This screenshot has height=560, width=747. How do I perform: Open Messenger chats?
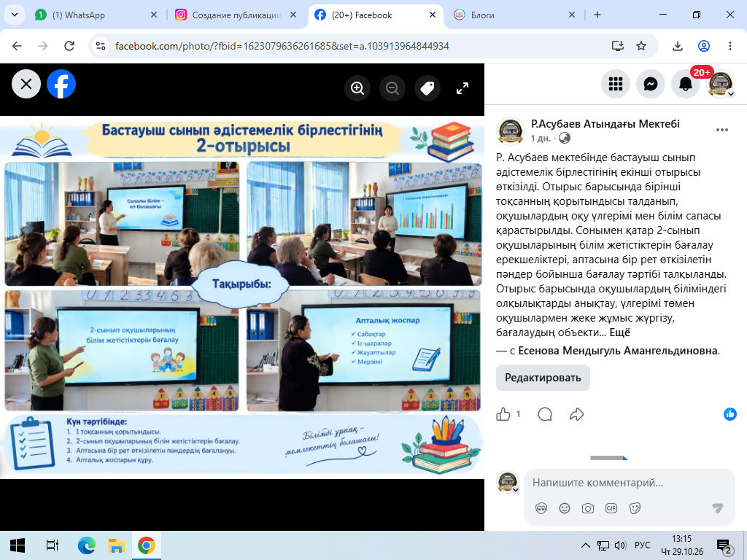click(x=651, y=85)
